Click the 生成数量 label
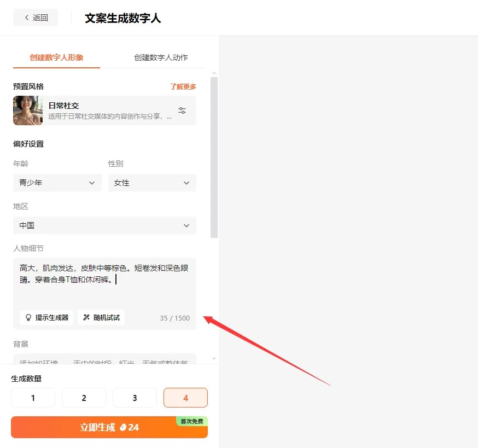The image size is (478, 448). [x=26, y=379]
